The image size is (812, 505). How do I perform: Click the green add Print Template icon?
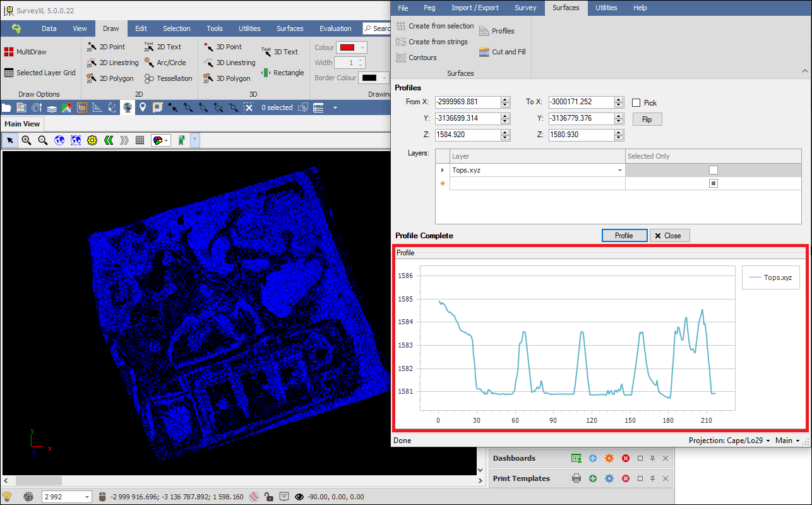592,478
